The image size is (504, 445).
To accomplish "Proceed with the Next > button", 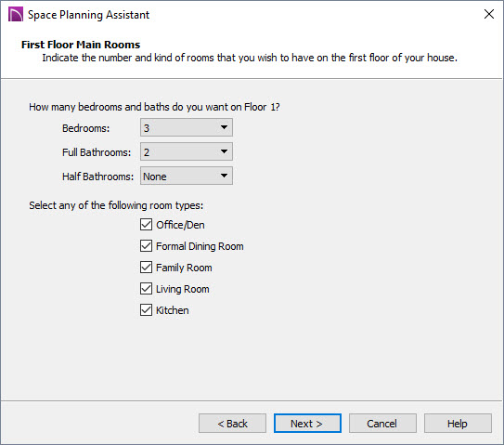I will (x=307, y=424).
